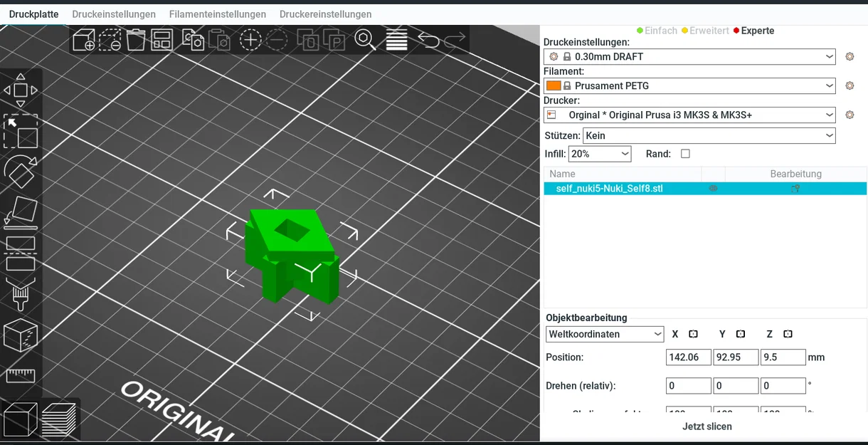Open the Filamenteinstellungen tab
The image size is (868, 445).
[218, 14]
